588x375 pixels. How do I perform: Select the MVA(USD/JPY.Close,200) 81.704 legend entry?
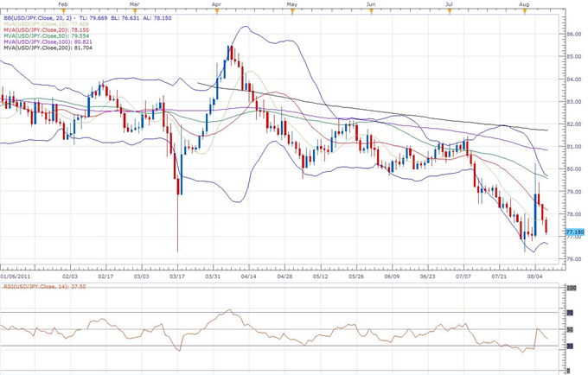48,48
